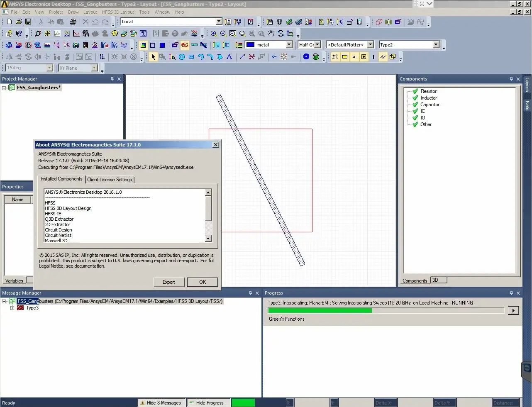Toggle the solid fill square button
The width and height of the screenshot is (532, 407).
162,45
